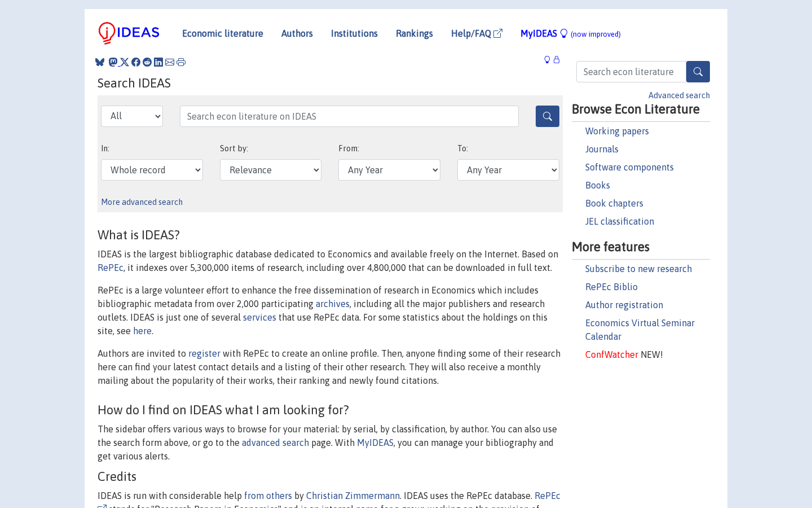Follow the 'advanced search' link in text
This screenshot has height=508, width=812.
coord(275,443)
